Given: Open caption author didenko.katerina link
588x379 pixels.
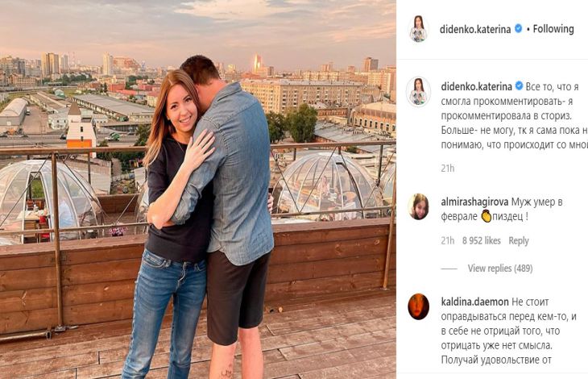Looking at the screenshot, I should coord(476,86).
